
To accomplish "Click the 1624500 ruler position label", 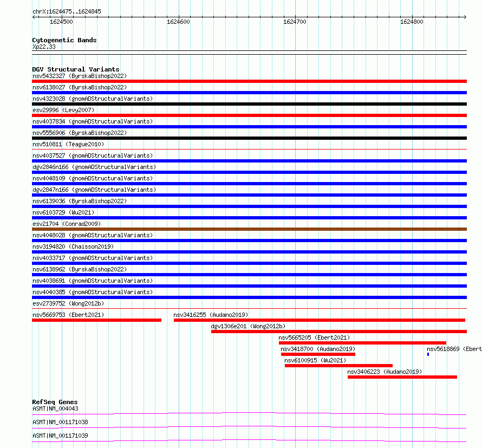I will click(62, 22).
